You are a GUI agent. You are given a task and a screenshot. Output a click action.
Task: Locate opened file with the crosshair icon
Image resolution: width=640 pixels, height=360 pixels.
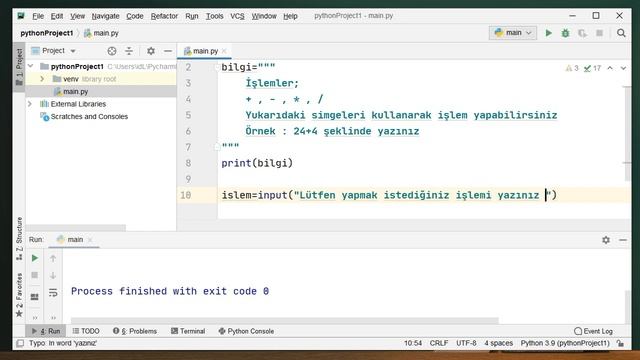coord(112,51)
